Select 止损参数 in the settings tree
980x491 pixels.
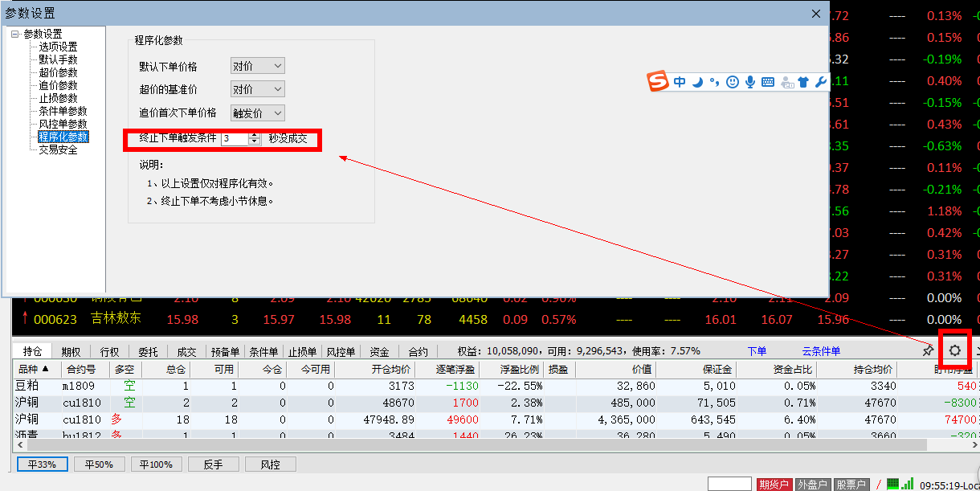[58, 98]
